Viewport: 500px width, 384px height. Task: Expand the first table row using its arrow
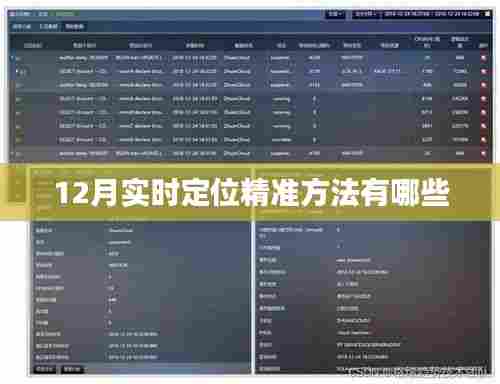(13, 58)
